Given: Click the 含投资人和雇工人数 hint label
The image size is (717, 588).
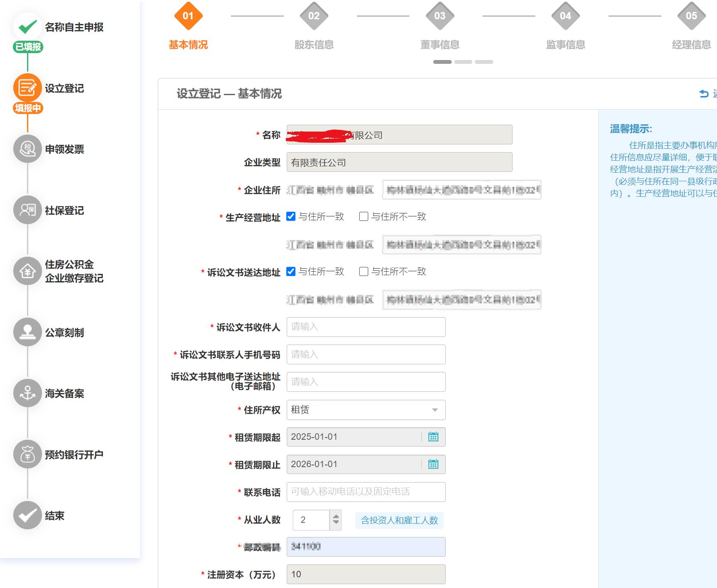Looking at the screenshot, I should click(x=399, y=520).
